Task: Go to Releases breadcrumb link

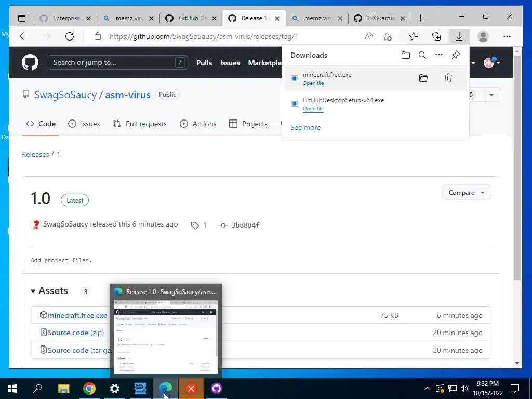Action: pyautogui.click(x=35, y=154)
